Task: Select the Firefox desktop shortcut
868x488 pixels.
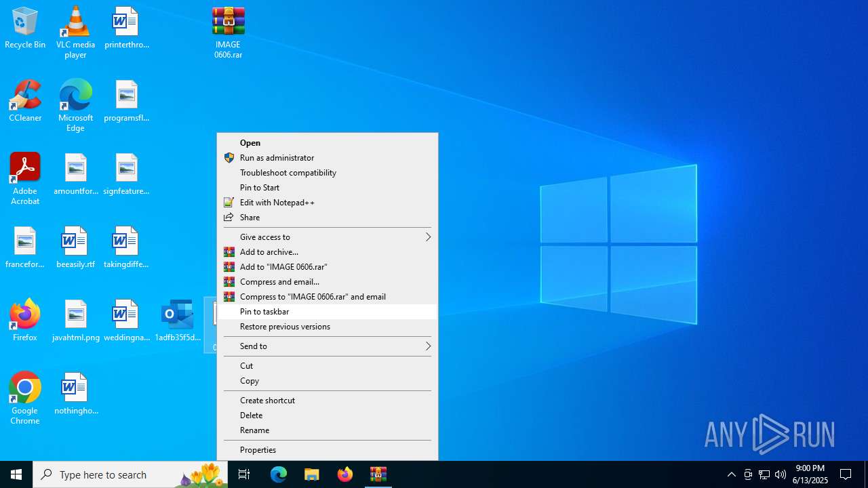Action: 25,321
